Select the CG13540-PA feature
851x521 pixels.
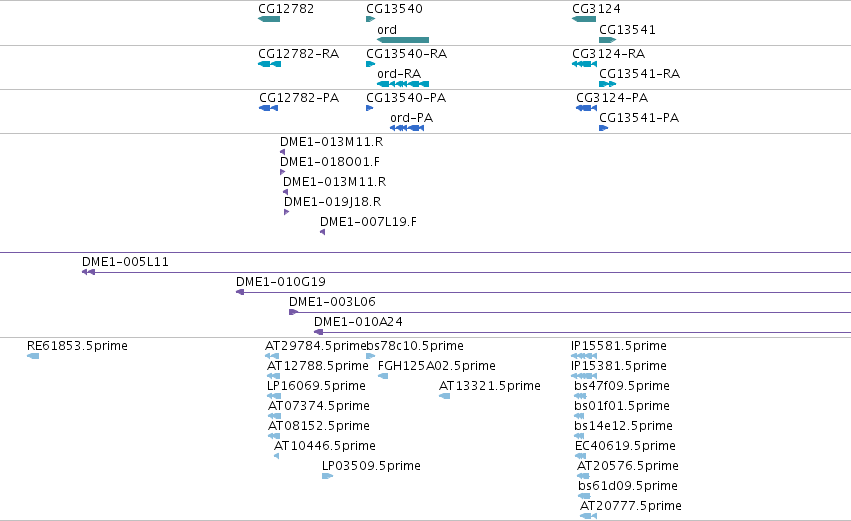pos(370,108)
